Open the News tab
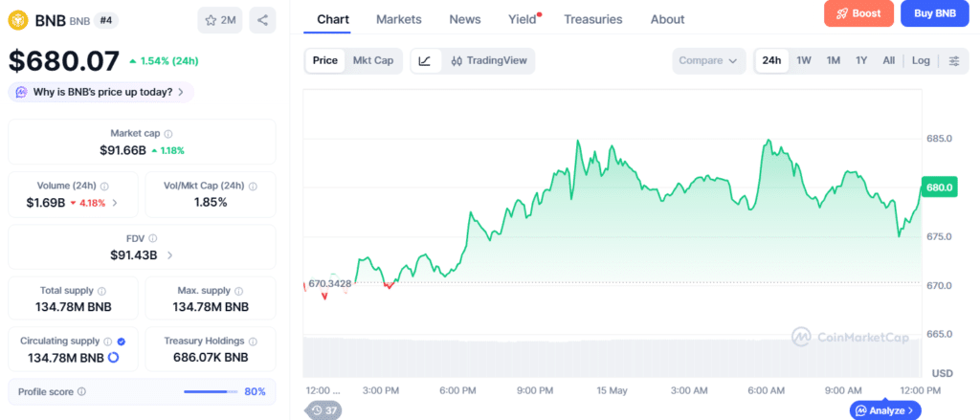 tap(465, 19)
